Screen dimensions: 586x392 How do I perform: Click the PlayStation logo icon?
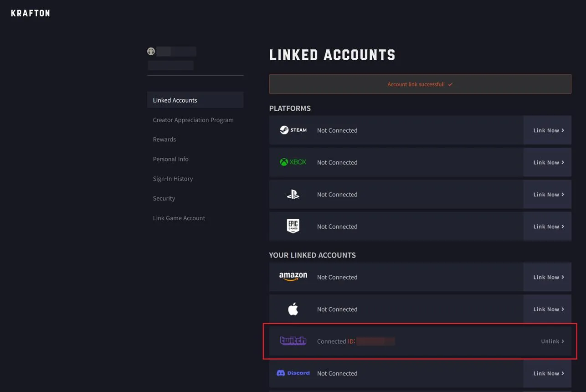[x=293, y=195]
